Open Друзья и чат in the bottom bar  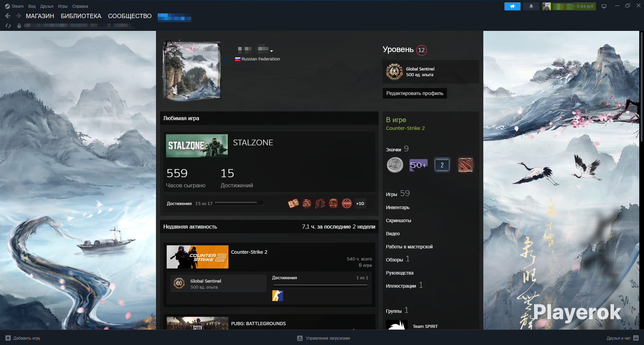pos(623,338)
